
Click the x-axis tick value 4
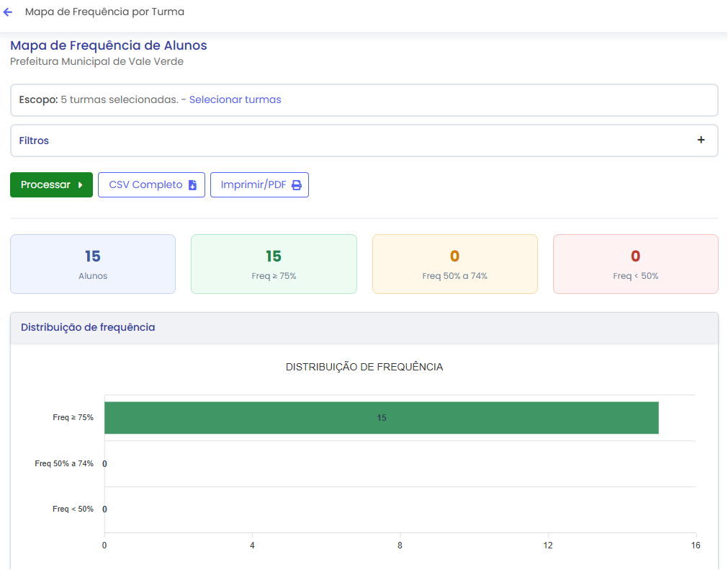pos(252,545)
